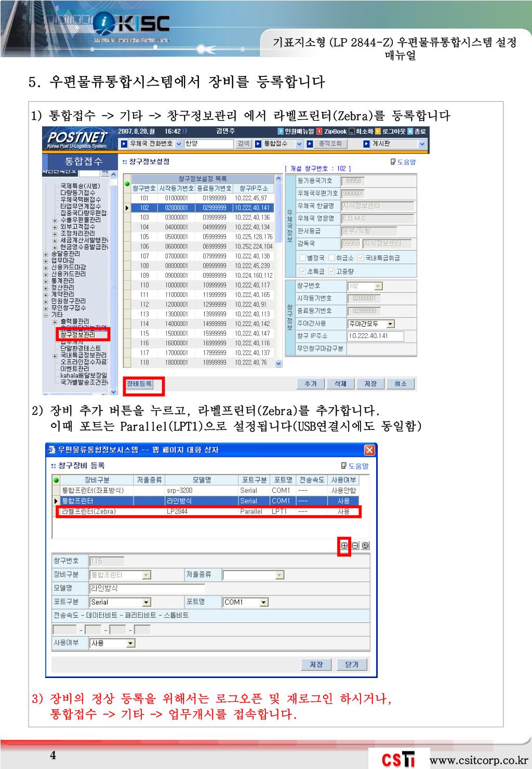
Task: Open the 창구번호 102 dropdown
Action: (x=378, y=286)
